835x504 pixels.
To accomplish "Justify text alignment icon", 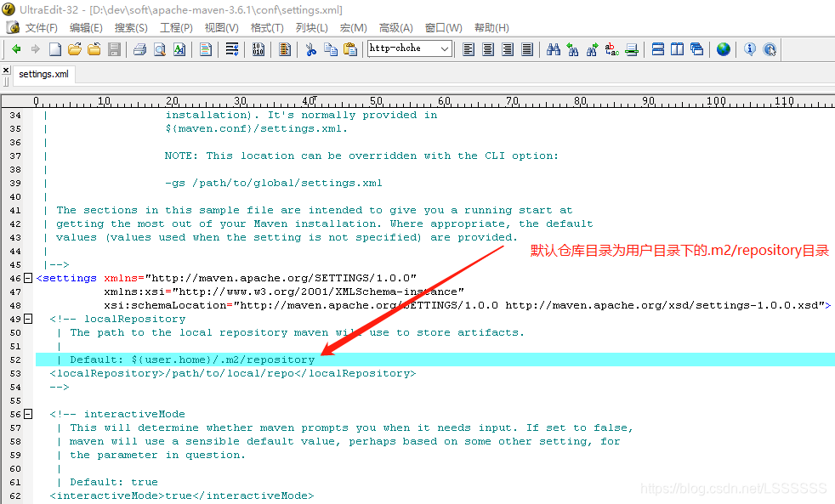I will coord(527,49).
